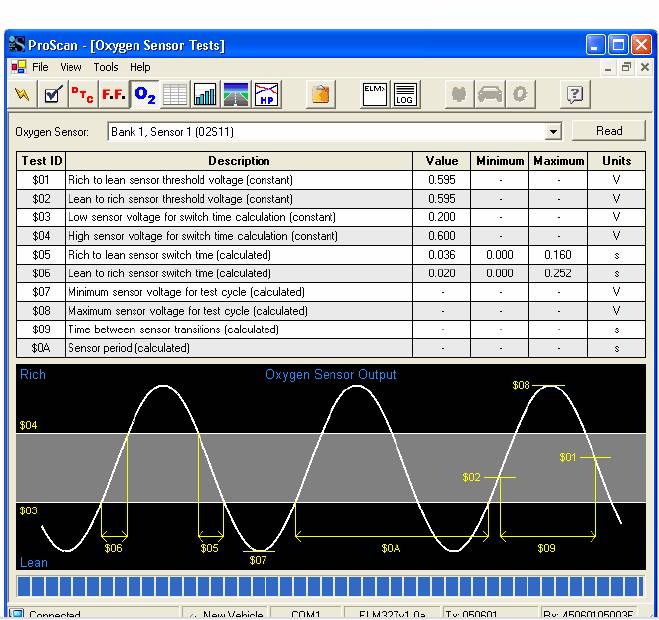Click the greyed engine toolbar icon

tap(459, 95)
